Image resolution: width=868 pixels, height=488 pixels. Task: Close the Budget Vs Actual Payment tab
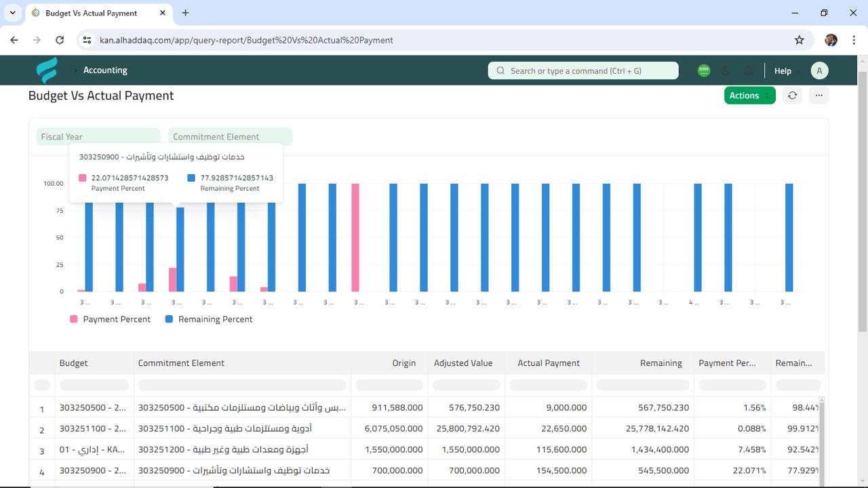point(162,13)
